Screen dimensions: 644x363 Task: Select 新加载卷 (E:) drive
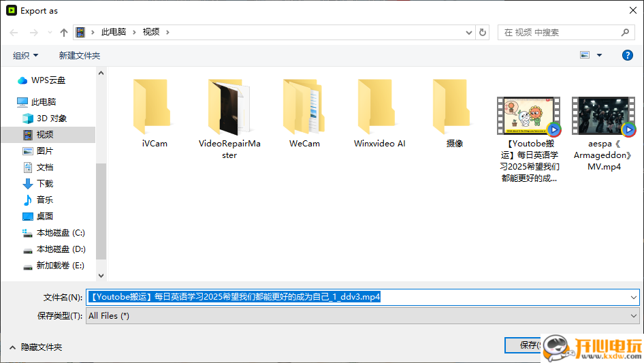53,266
